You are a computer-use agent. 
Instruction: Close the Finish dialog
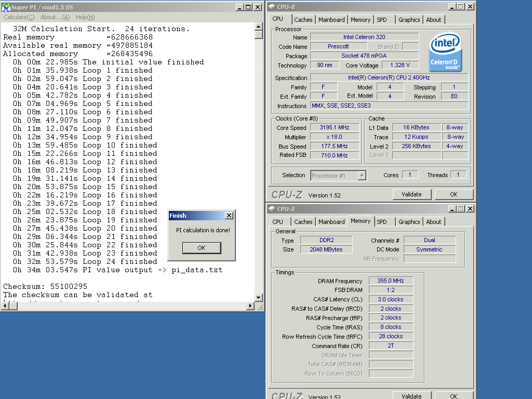point(229,216)
